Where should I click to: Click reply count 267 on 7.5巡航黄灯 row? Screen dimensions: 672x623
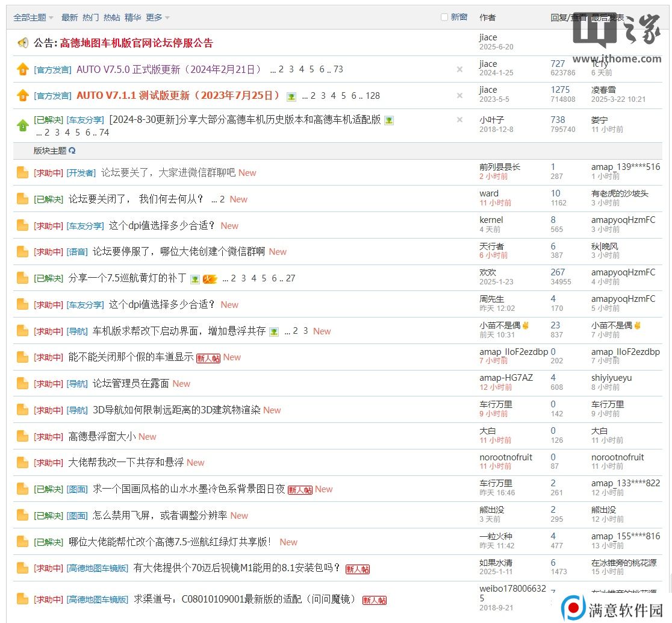(x=558, y=272)
